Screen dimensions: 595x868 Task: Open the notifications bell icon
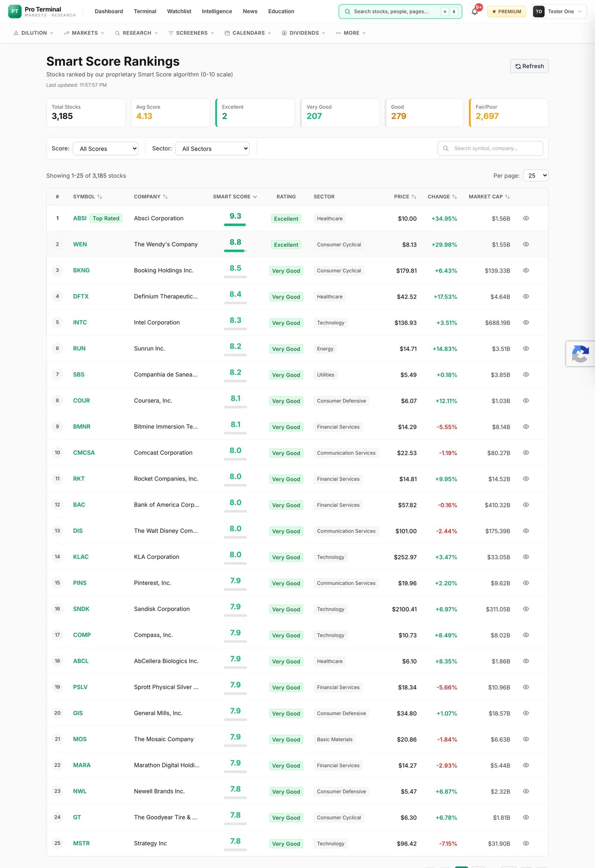tap(475, 12)
